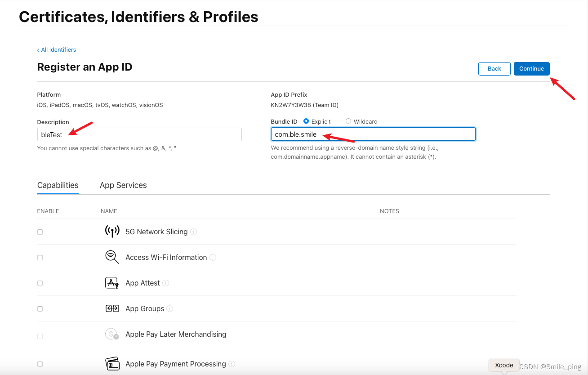The image size is (588, 375).
Task: Enable the Access Wi-Fi Information checkbox
Action: 40,258
